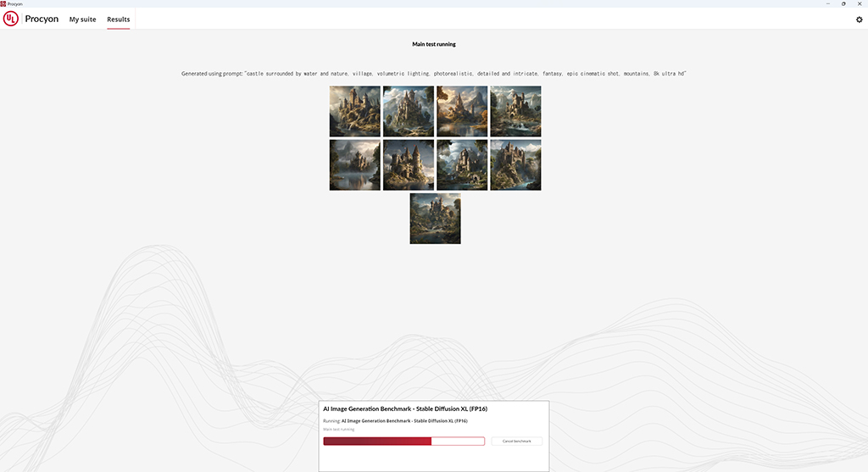This screenshot has height=472, width=868.
Task: Click the Procyon title bar app icon
Action: (3, 3)
